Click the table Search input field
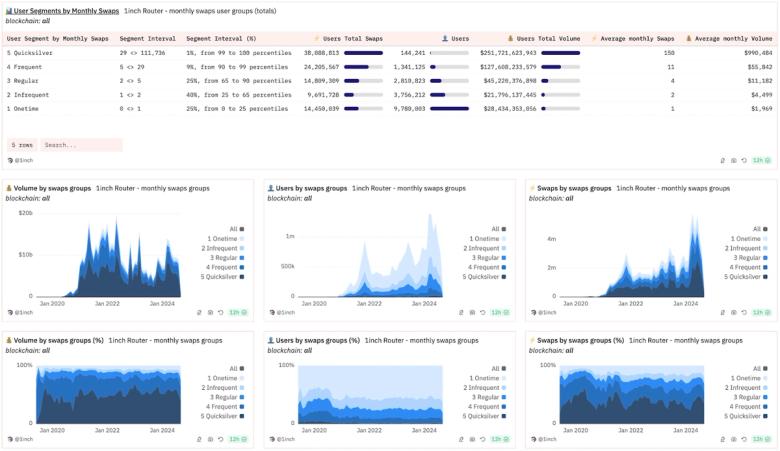Image resolution: width=780 pixels, height=451 pixels. 81,145
